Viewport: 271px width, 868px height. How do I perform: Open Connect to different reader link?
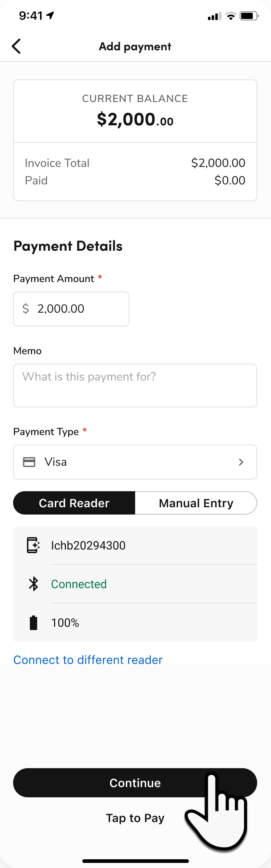(x=87, y=660)
